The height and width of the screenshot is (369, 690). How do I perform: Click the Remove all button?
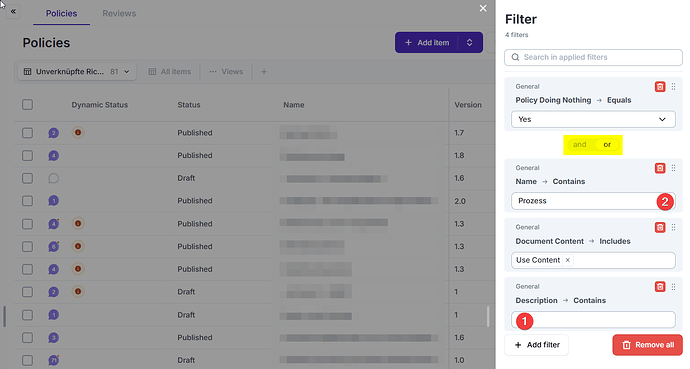point(647,345)
